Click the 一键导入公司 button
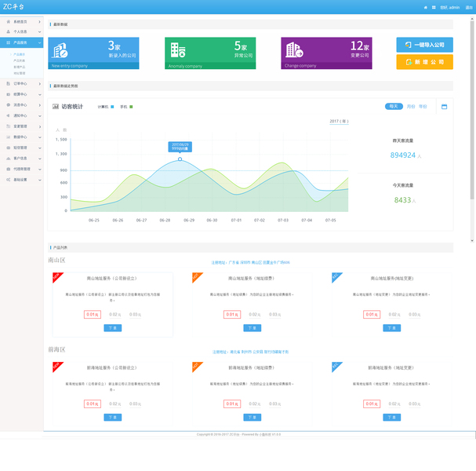476x471 pixels. tap(425, 45)
